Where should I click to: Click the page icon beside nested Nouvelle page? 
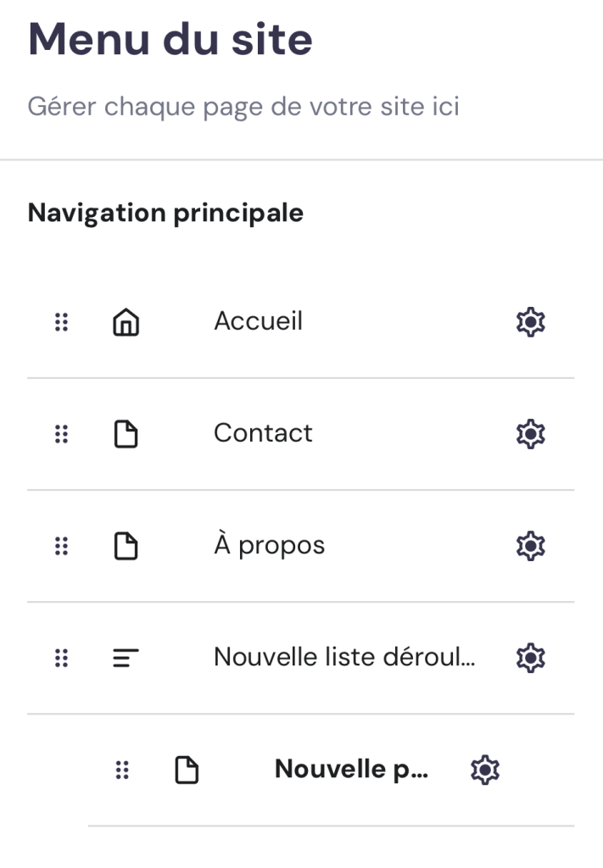click(x=187, y=770)
